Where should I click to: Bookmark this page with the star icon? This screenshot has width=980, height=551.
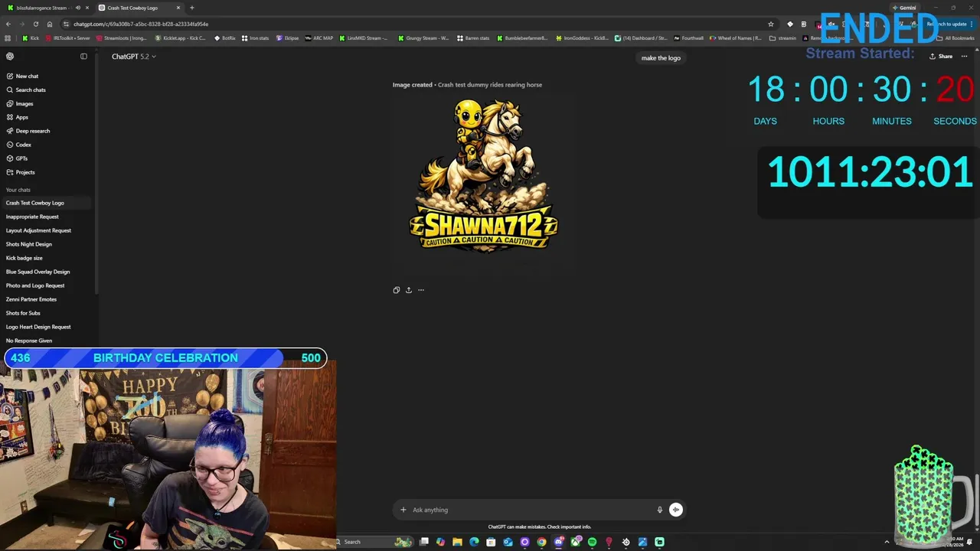[x=770, y=24]
